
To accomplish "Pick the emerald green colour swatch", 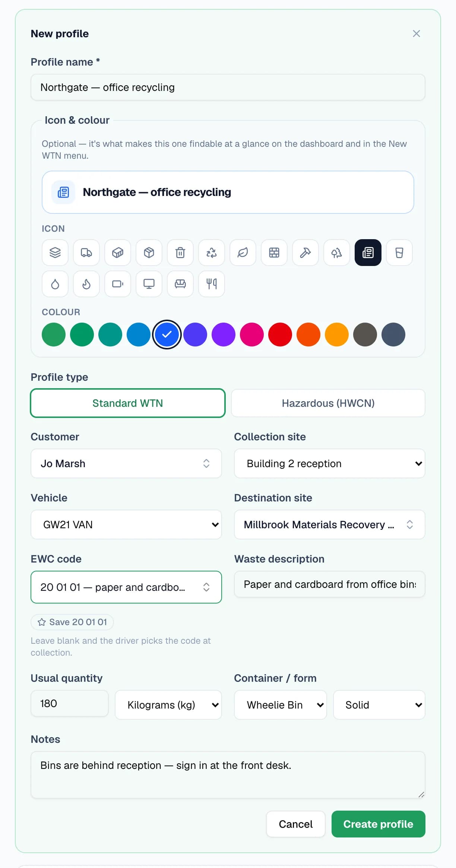I will [82, 335].
